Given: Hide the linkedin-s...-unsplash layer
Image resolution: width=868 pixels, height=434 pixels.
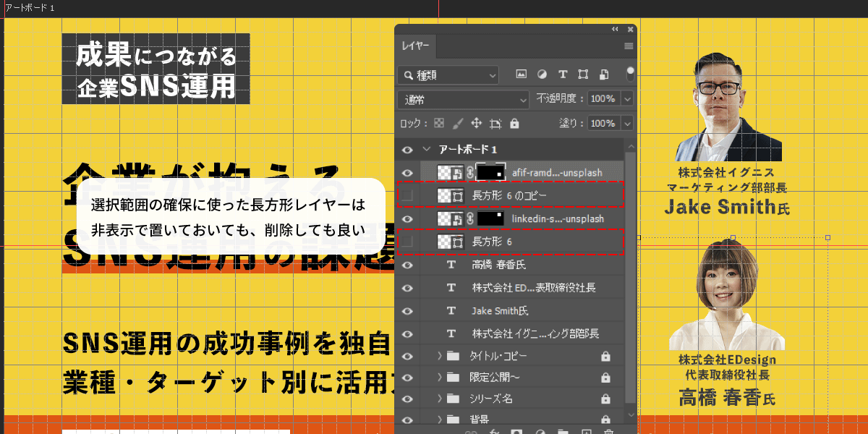Looking at the screenshot, I should pyautogui.click(x=407, y=218).
